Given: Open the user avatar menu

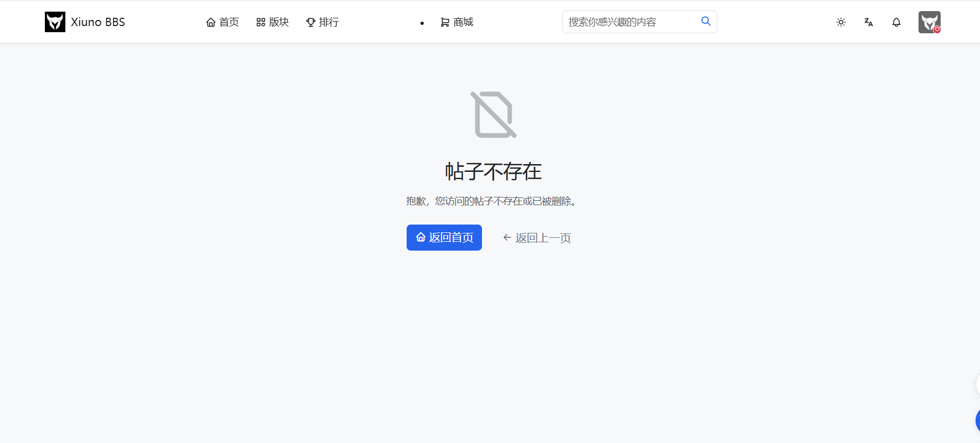Looking at the screenshot, I should [x=930, y=22].
